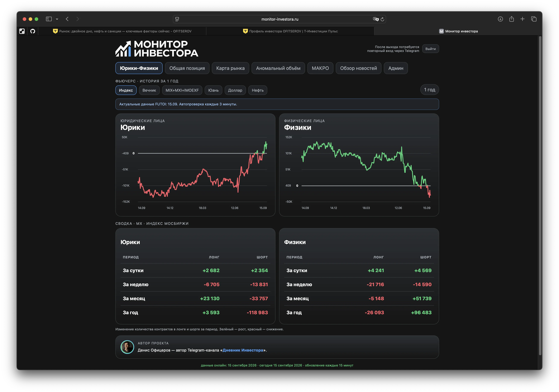This screenshot has width=559, height=392.
Task: Open the Аномальный объём section
Action: [278, 68]
